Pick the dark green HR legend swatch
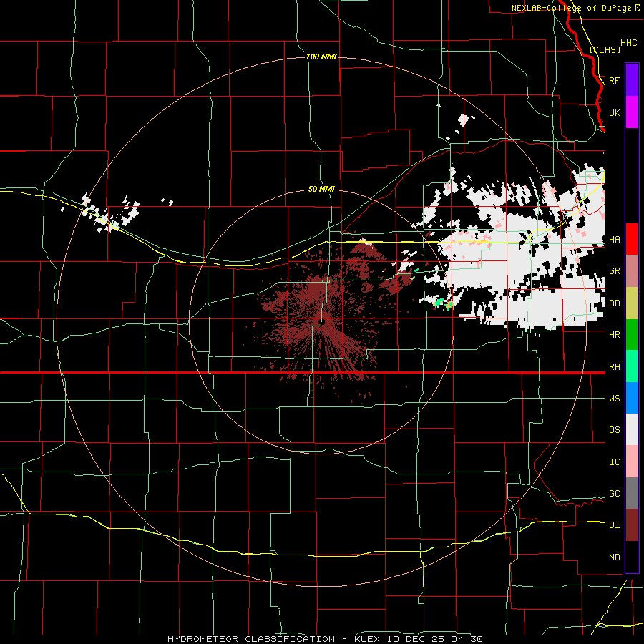Viewport: 644px width, 644px height. coord(632,335)
